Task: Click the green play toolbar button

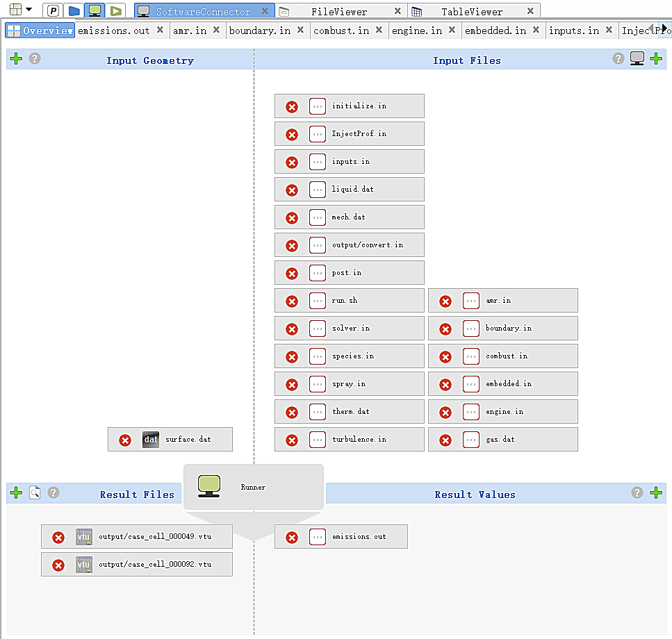Action: (x=116, y=11)
